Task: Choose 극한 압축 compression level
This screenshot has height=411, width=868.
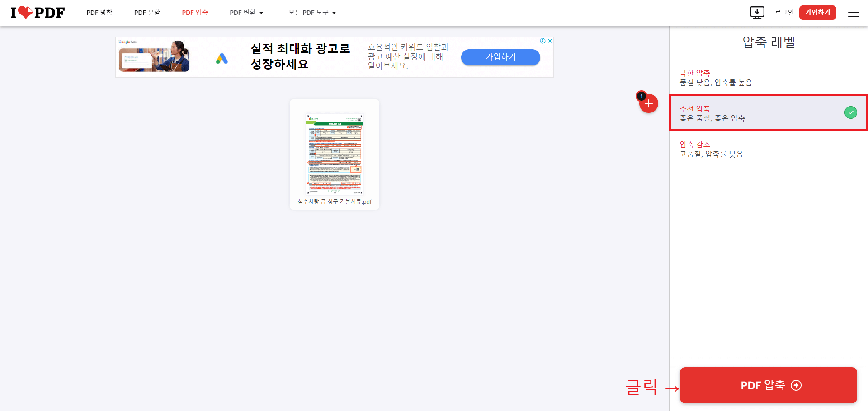Action: pos(769,77)
